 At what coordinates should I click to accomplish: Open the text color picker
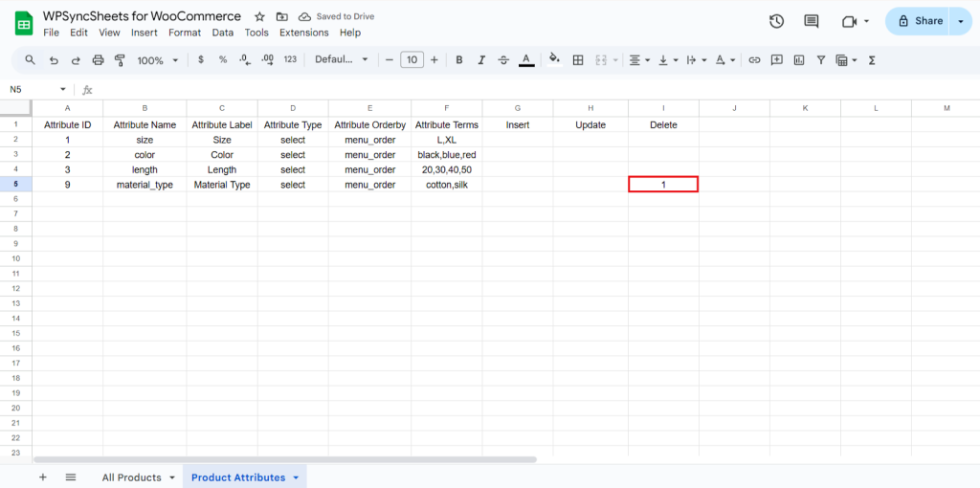tap(526, 60)
